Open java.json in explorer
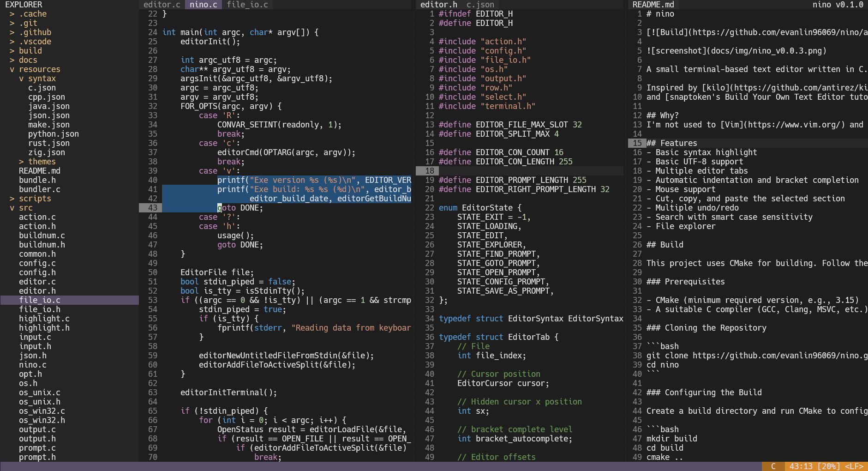 click(49, 106)
